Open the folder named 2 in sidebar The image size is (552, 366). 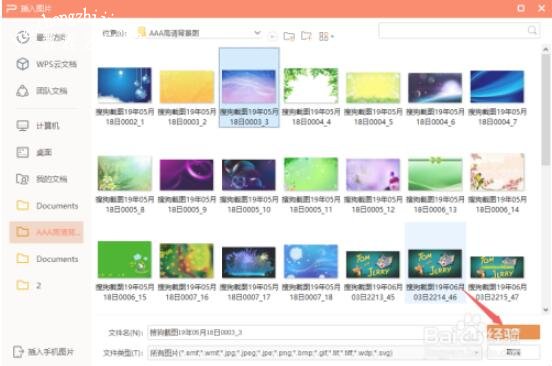click(29, 285)
